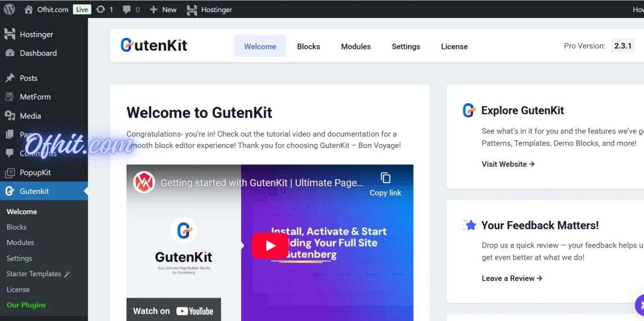This screenshot has width=644, height=321.
Task: Click the purple floating button at bottom right
Action: click(641, 305)
